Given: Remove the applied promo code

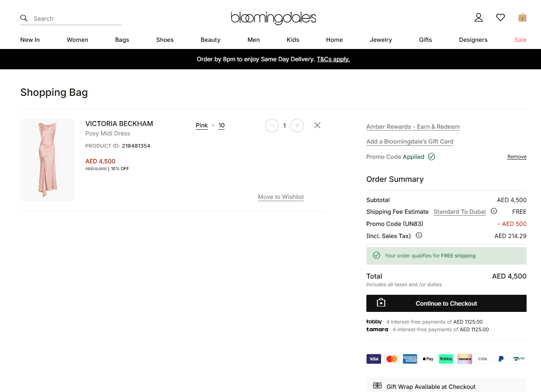Looking at the screenshot, I should click(x=517, y=157).
